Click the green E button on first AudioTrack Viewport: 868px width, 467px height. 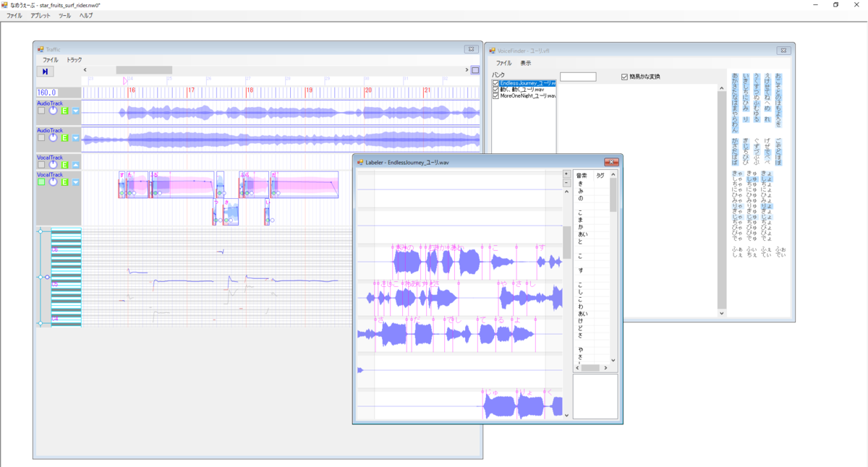(x=64, y=111)
